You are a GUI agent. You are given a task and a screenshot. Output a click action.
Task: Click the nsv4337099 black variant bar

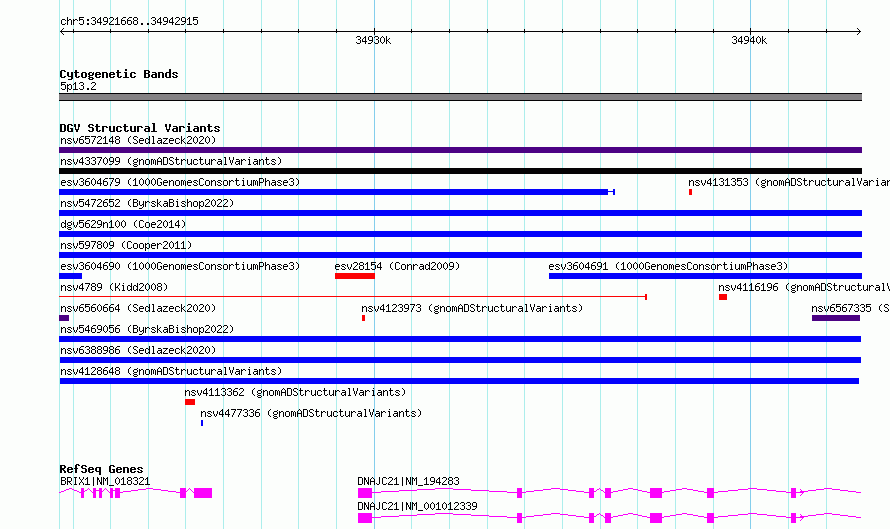click(x=460, y=171)
